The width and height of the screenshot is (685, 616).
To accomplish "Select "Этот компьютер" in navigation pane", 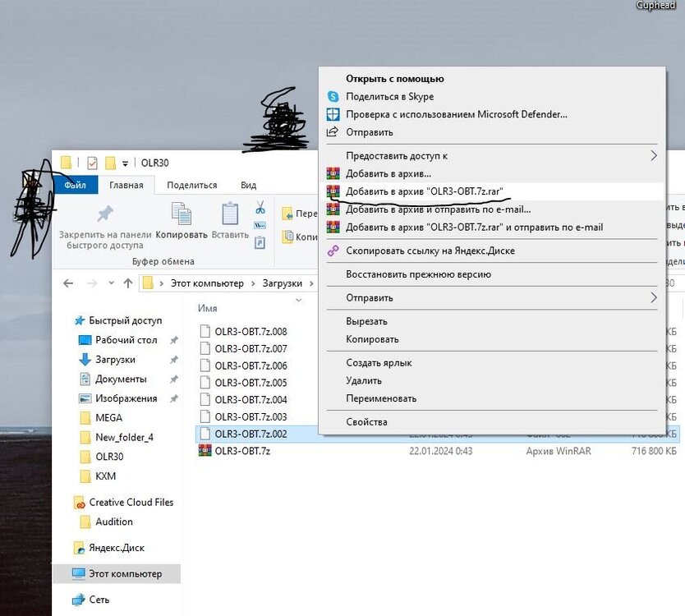I will point(125,573).
